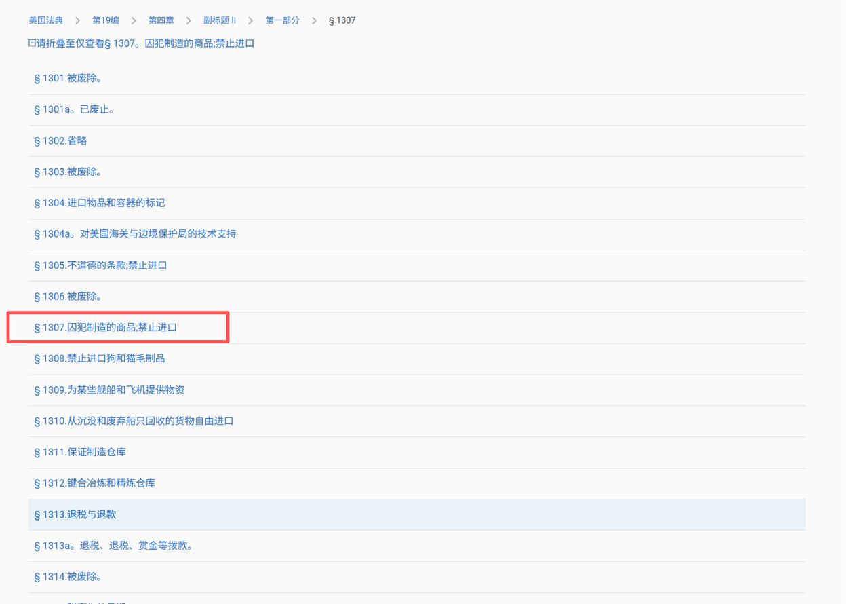Viewport: 868px width, 604px height.
Task: Open § 1304a 对美国海关与边境保护局的技术支持
Action: (x=135, y=234)
